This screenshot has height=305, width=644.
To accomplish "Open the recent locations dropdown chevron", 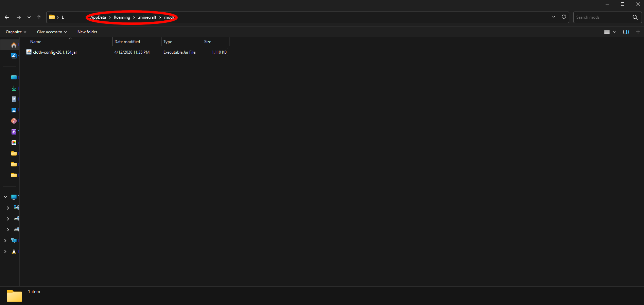I will [x=29, y=17].
